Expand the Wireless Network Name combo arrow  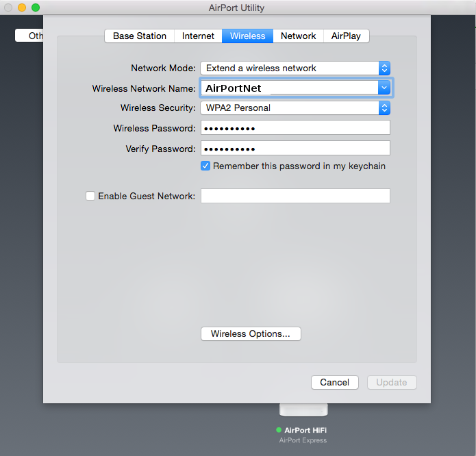click(384, 88)
